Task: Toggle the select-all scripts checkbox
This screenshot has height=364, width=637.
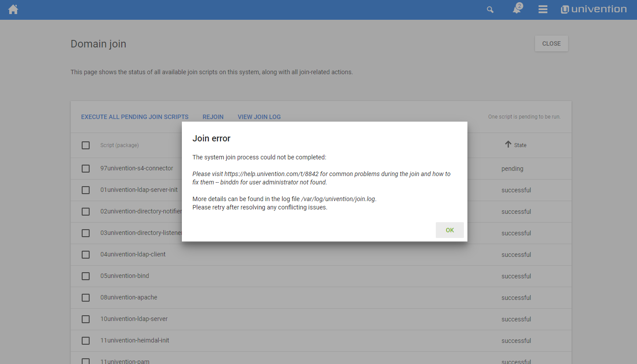Action: [86, 145]
